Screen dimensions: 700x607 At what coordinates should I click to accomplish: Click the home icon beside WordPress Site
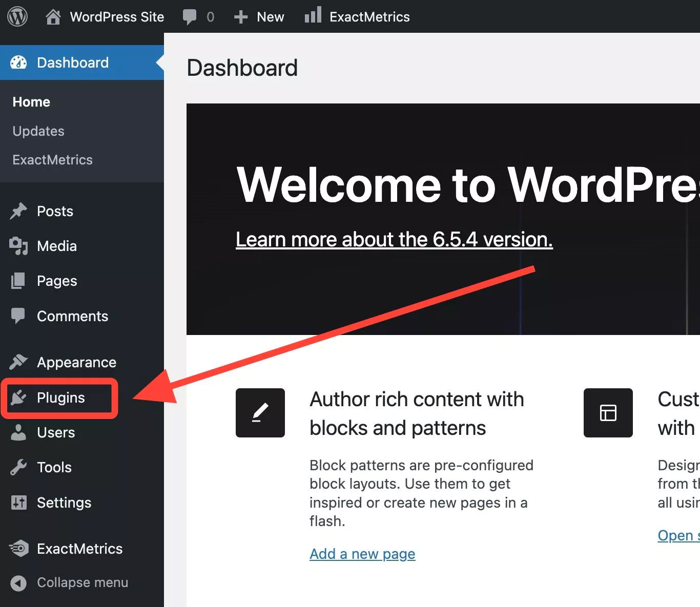[x=53, y=17]
